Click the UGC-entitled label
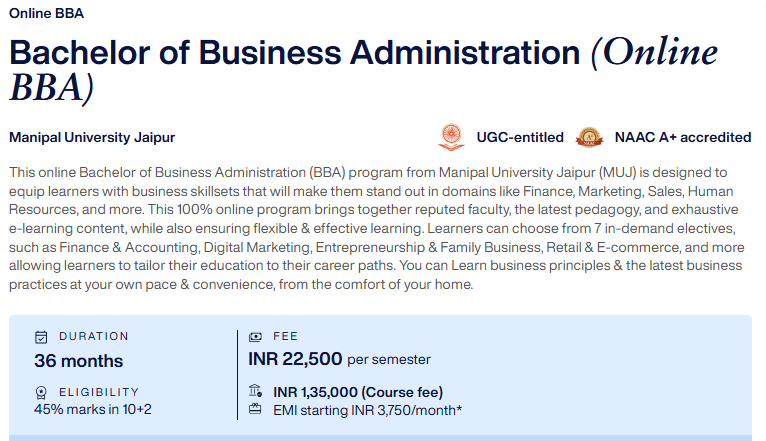 click(520, 137)
